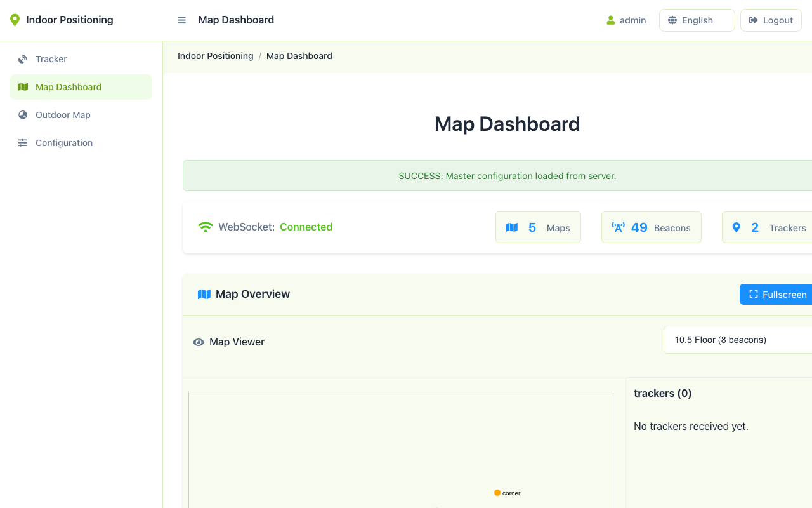Click the green SUCCESS configuration alert banner
This screenshot has height=508, width=812.
(497, 176)
